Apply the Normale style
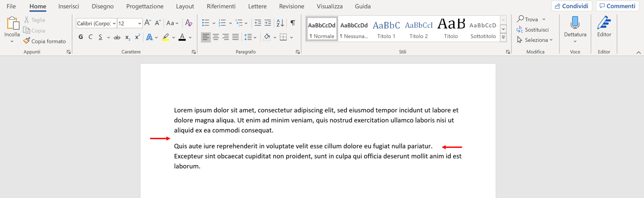 coord(322,29)
